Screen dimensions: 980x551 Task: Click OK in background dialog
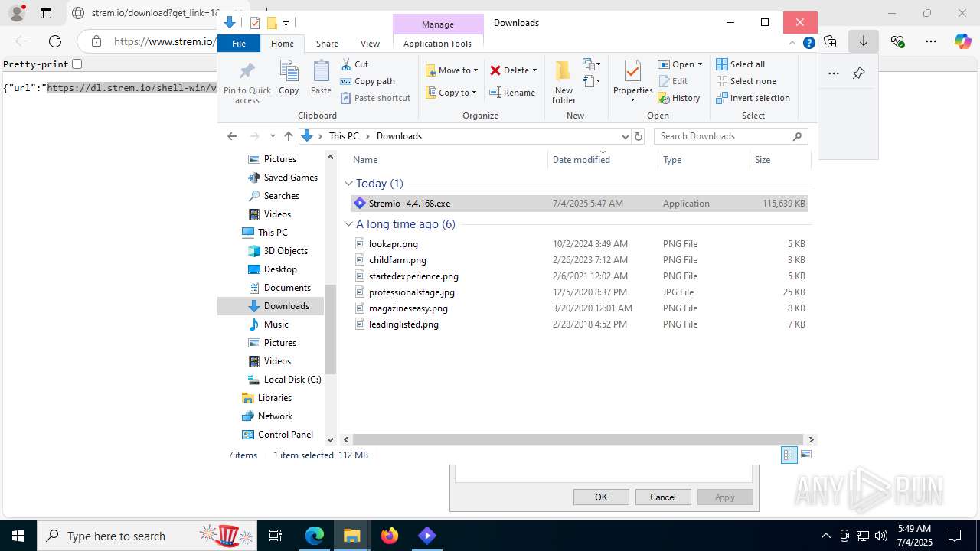pos(601,497)
